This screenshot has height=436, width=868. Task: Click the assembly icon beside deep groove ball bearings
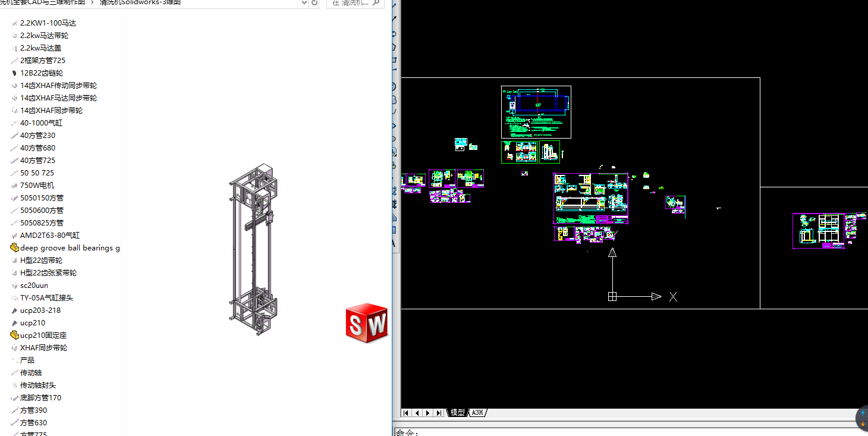pyautogui.click(x=15, y=248)
